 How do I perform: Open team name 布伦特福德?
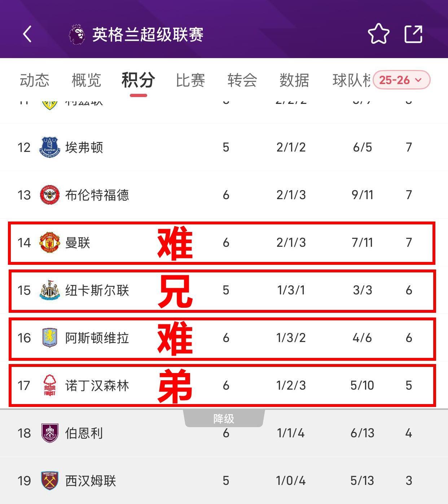[x=97, y=195]
